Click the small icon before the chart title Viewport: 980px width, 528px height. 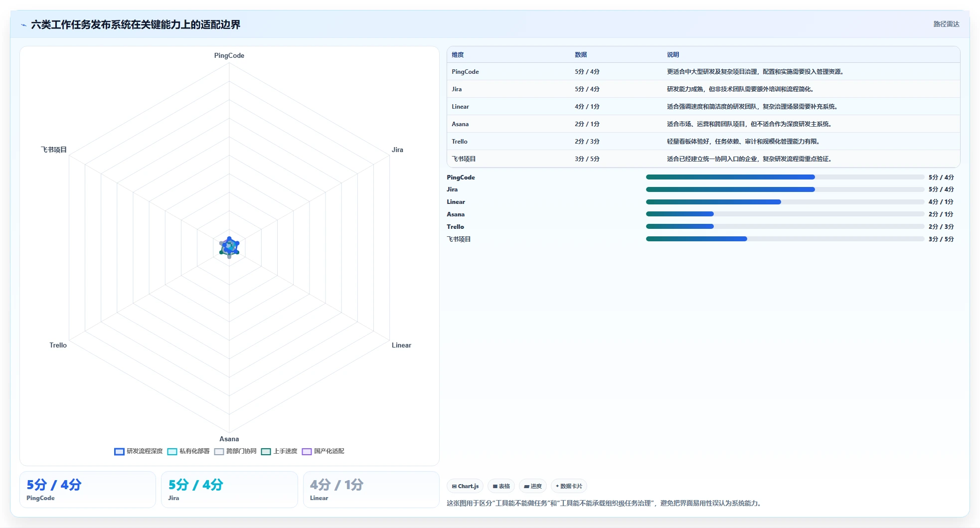coord(23,25)
